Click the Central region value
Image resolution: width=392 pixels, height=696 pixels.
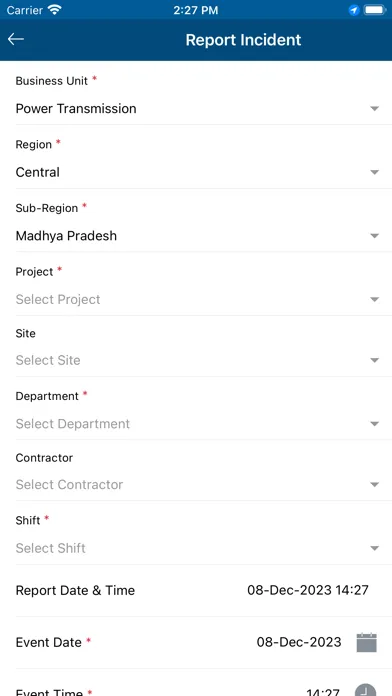coord(37,172)
